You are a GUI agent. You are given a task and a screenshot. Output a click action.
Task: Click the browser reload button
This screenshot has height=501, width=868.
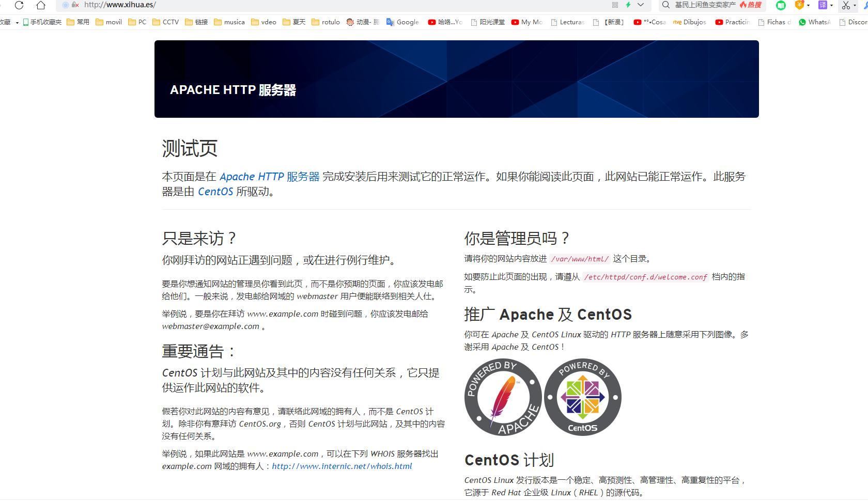pyautogui.click(x=19, y=5)
